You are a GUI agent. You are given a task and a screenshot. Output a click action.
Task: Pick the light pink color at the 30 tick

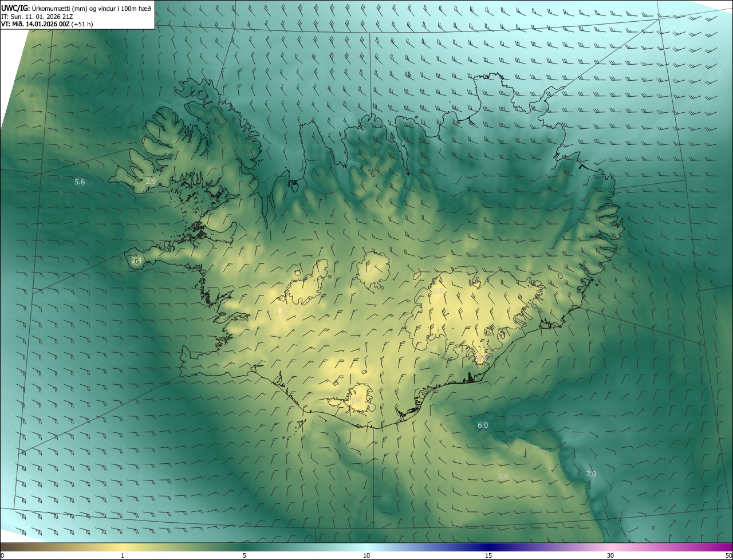click(610, 548)
